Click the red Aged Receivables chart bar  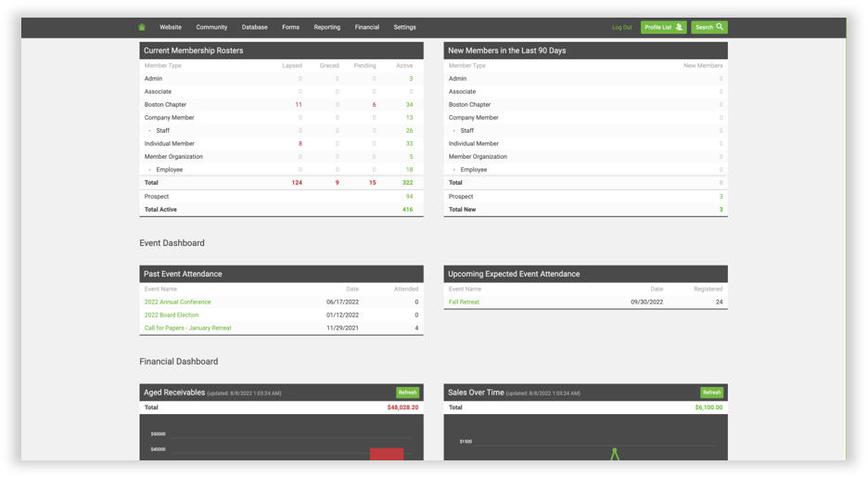387,454
